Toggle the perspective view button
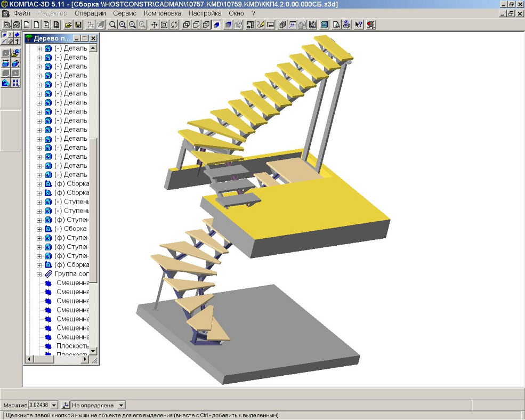Image resolution: width=525 pixels, height=420 pixels. 228,25
